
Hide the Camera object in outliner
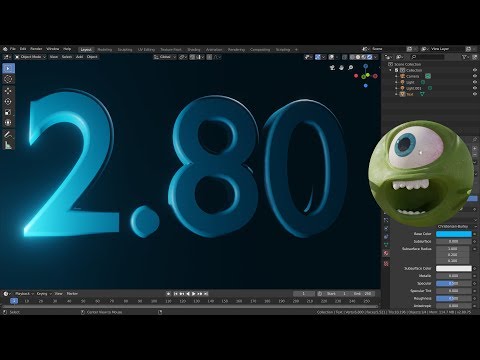point(475,76)
